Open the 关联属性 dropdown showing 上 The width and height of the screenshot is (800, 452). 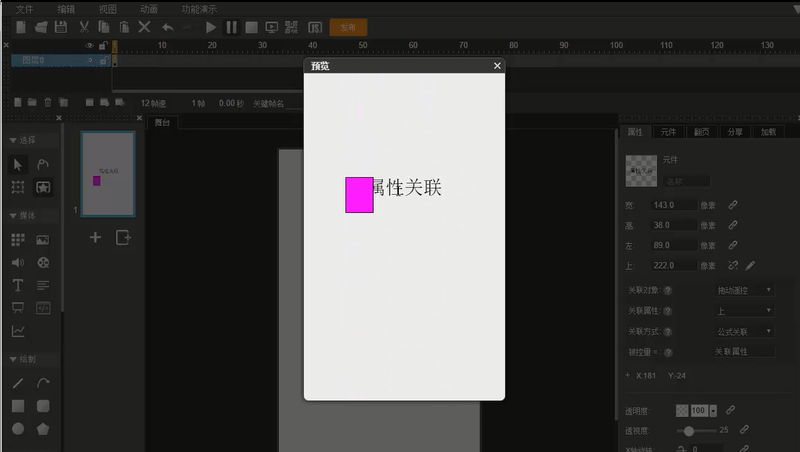click(x=744, y=311)
